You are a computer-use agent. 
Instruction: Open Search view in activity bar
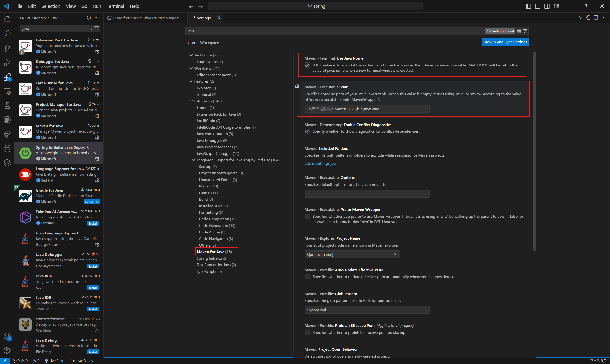click(x=7, y=34)
